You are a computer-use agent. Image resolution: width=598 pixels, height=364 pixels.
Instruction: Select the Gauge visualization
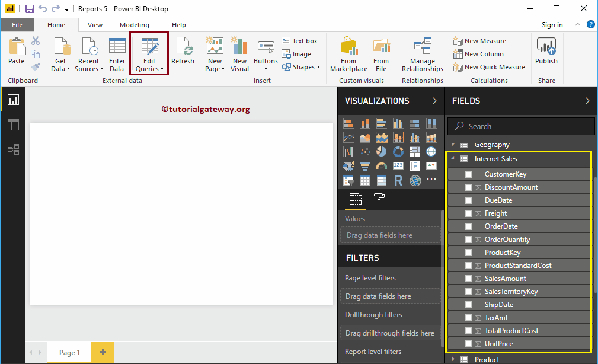[382, 165]
